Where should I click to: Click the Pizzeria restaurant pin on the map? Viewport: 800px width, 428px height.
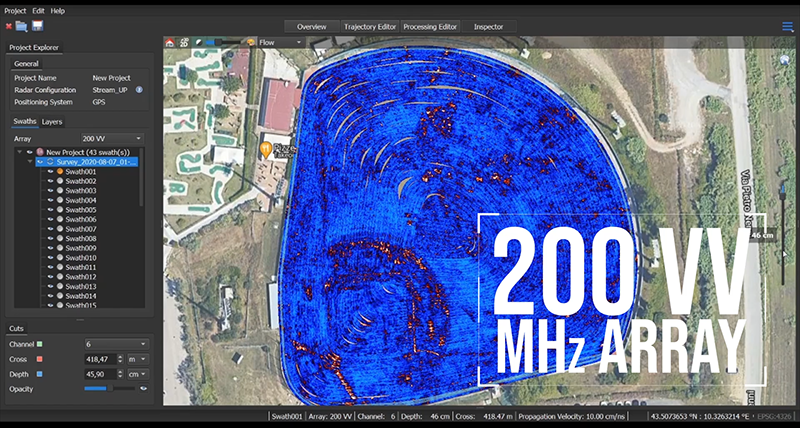(265, 149)
